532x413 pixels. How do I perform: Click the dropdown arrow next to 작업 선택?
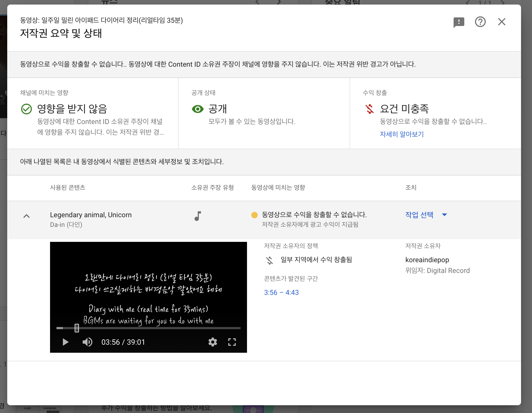[x=444, y=215]
